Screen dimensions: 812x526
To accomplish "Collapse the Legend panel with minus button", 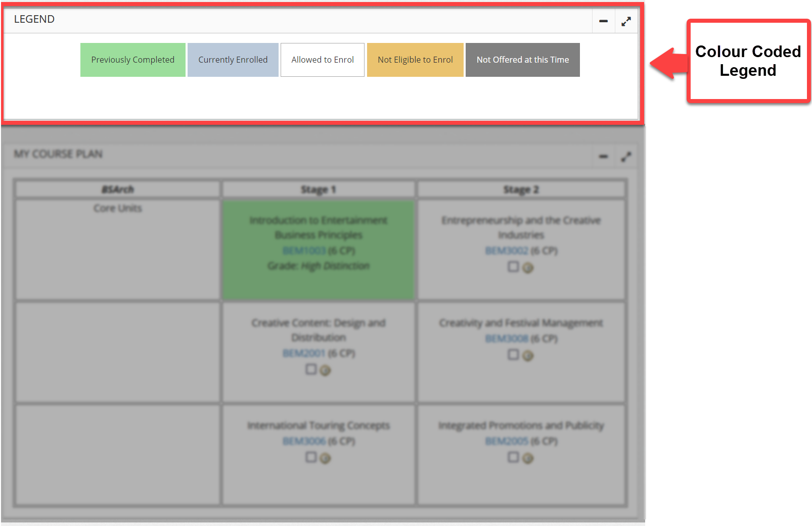I will 603,21.
